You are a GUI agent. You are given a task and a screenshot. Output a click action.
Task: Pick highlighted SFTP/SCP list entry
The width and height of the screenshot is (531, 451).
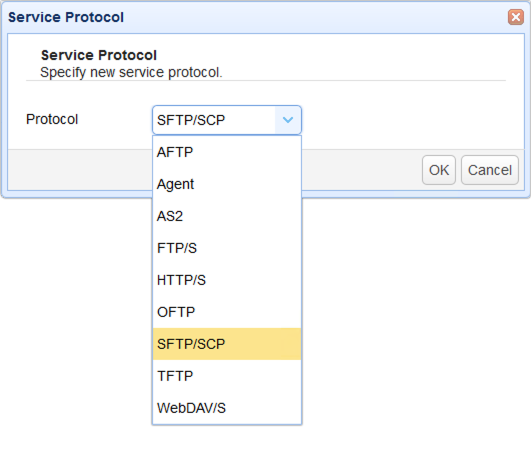tap(227, 344)
